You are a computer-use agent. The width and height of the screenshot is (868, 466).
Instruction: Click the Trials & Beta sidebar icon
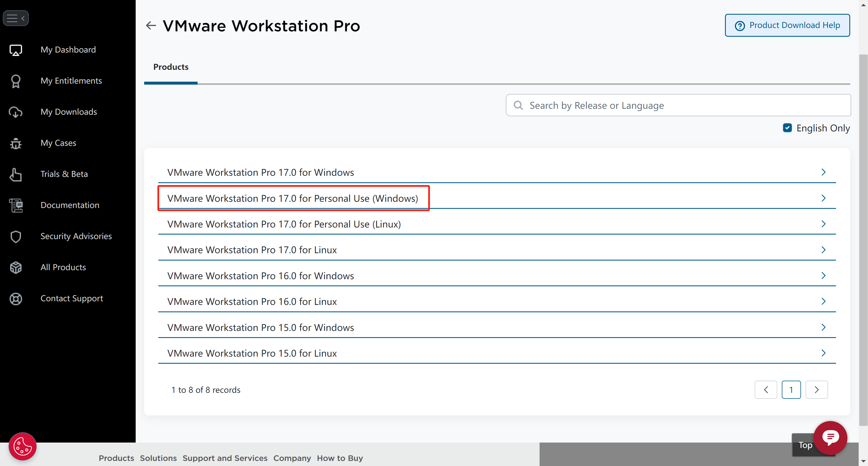(16, 174)
